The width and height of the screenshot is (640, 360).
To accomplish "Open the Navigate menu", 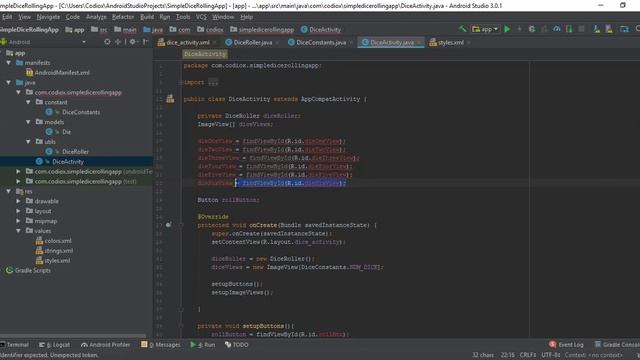I will coord(48,17).
